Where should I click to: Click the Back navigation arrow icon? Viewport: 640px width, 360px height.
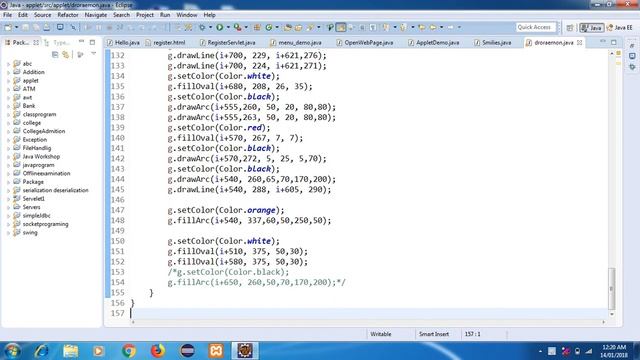pos(432,27)
